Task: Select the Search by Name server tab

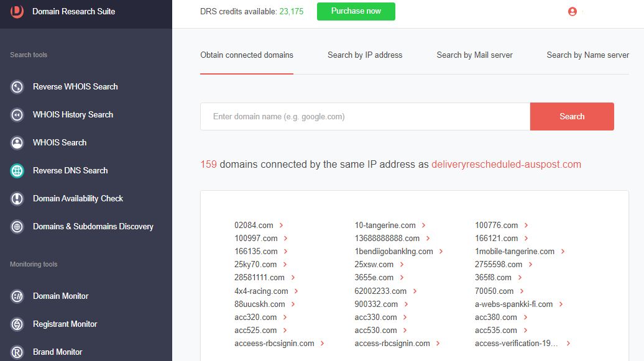Action: (x=587, y=55)
